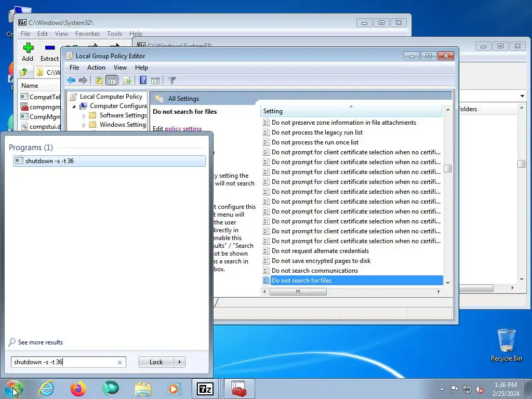Open Favorites menu in 7-Zip window

pyautogui.click(x=87, y=34)
